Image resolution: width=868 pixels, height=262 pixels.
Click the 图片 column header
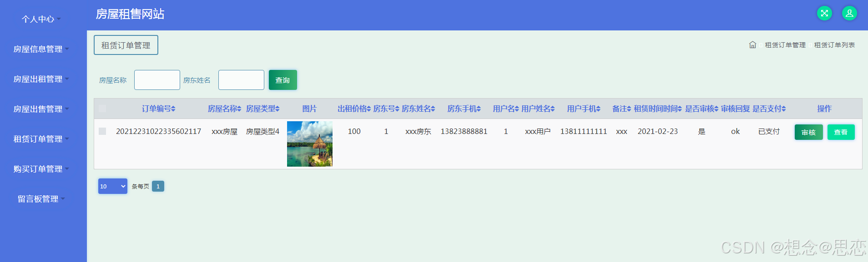pyautogui.click(x=309, y=109)
